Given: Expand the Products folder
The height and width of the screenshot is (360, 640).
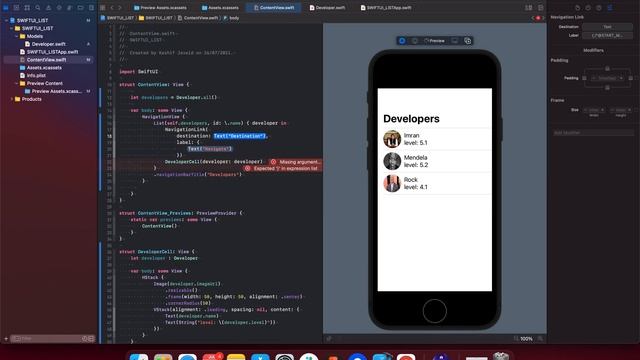Looking at the screenshot, I should [x=11, y=99].
